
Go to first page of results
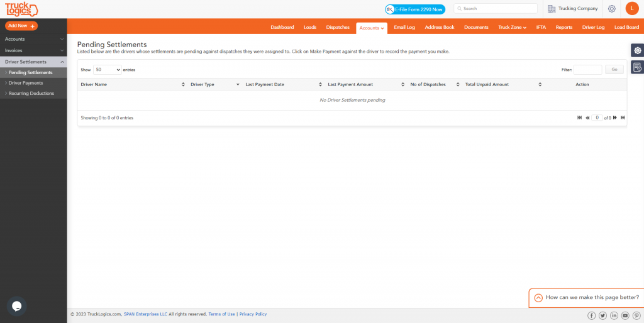(x=579, y=118)
